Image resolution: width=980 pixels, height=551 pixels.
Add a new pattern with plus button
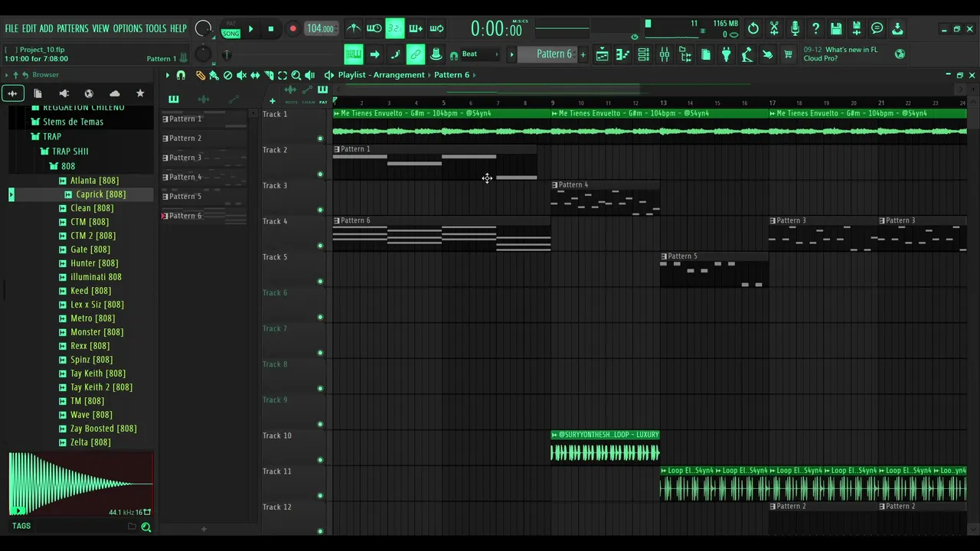click(583, 54)
